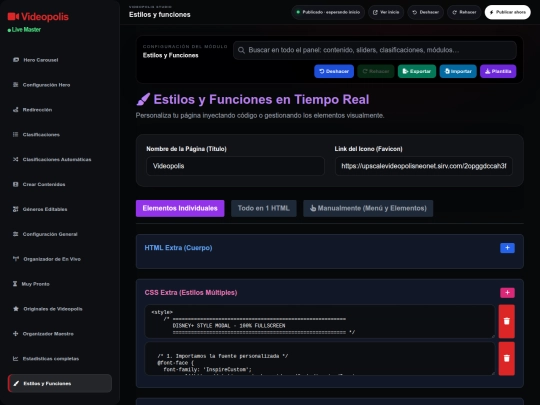Click the Importar button
This screenshot has height=405, width=540.
click(458, 71)
